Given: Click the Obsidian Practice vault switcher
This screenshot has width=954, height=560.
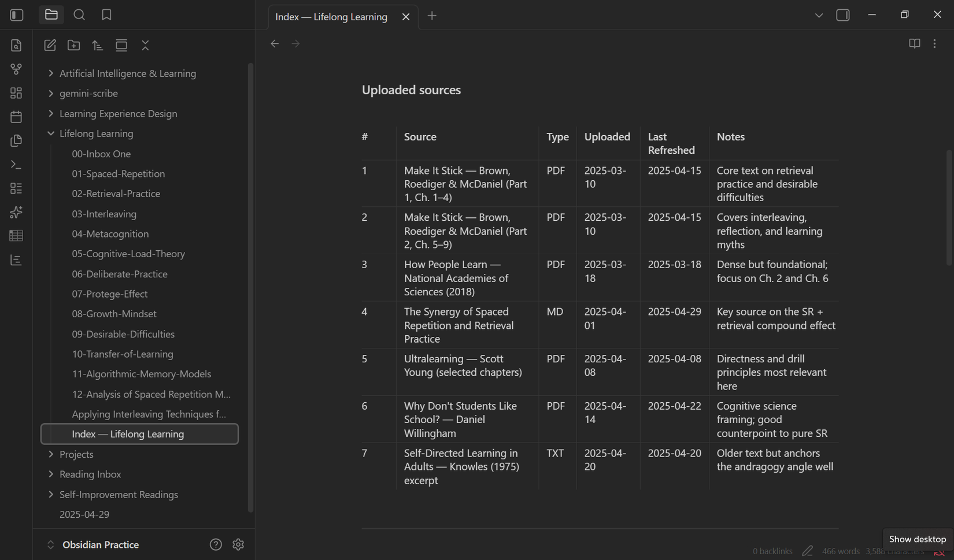Looking at the screenshot, I should click(100, 544).
